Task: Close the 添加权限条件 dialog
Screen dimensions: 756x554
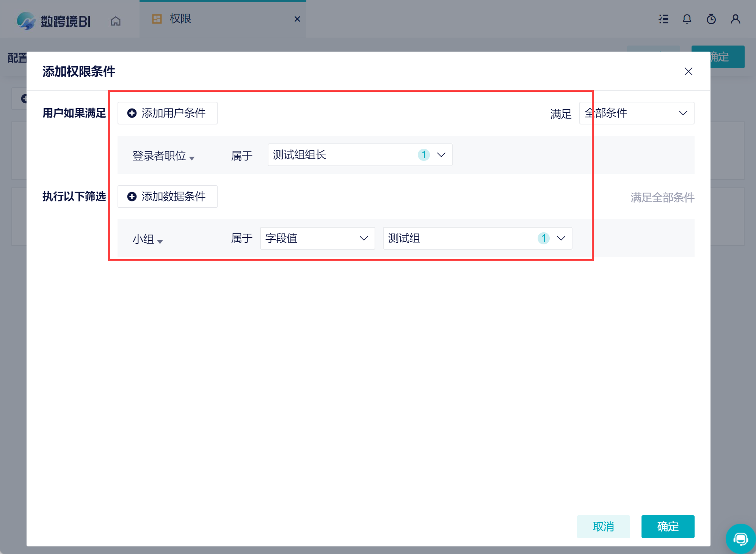Action: pyautogui.click(x=689, y=71)
